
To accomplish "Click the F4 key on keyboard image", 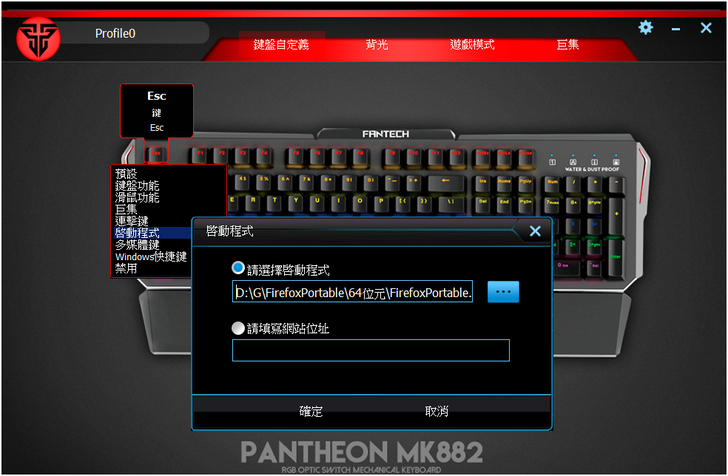I will (264, 155).
